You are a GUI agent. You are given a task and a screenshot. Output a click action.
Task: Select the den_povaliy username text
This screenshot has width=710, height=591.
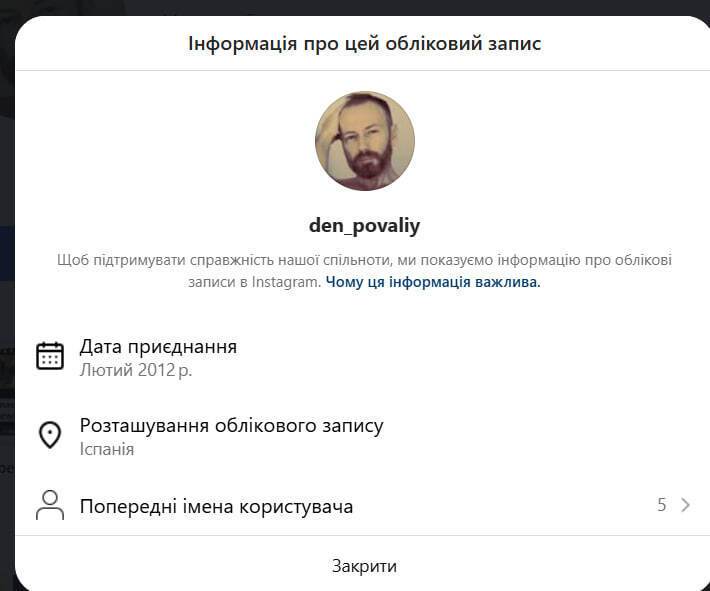(365, 226)
